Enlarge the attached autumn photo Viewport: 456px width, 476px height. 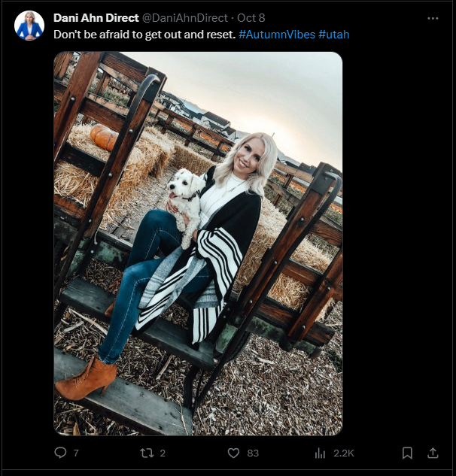(x=198, y=244)
